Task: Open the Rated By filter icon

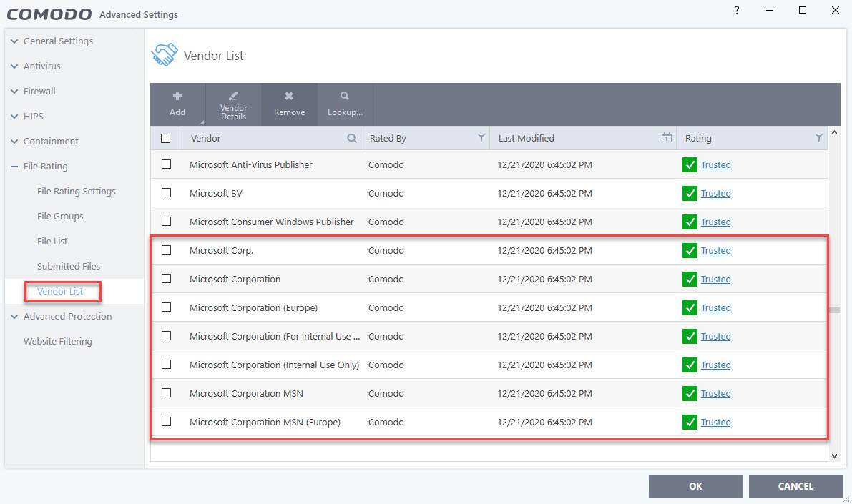Action: coord(481,138)
